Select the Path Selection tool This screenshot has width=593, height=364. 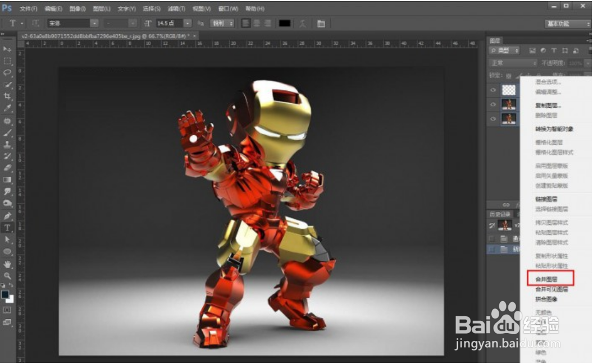7,239
